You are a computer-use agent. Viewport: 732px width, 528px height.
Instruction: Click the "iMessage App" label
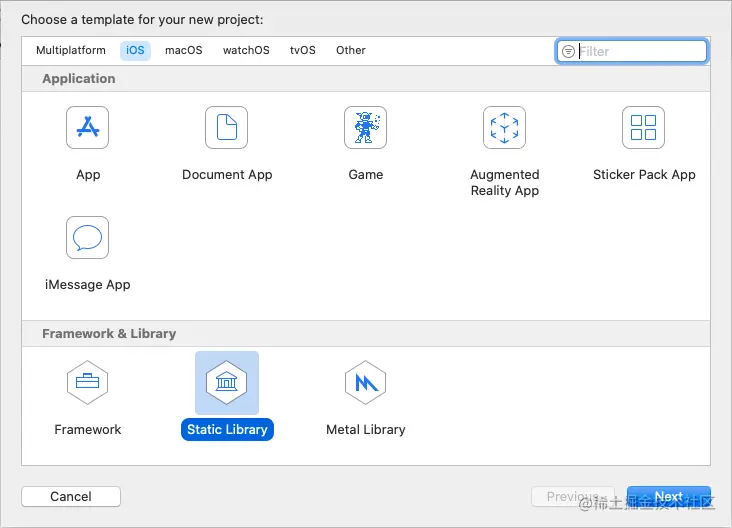pyautogui.click(x=88, y=285)
